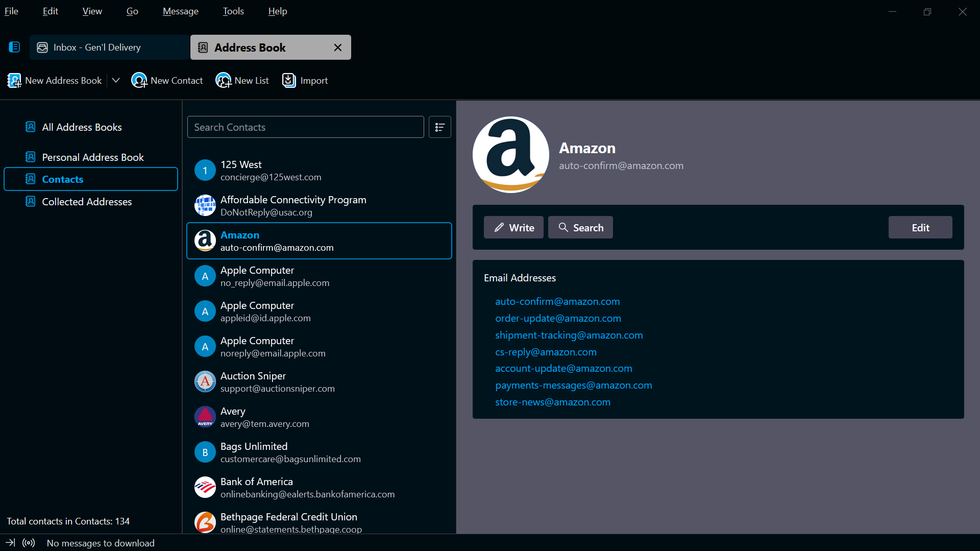Click payments-messages@amazon.com link
The image size is (980, 551).
(x=573, y=385)
